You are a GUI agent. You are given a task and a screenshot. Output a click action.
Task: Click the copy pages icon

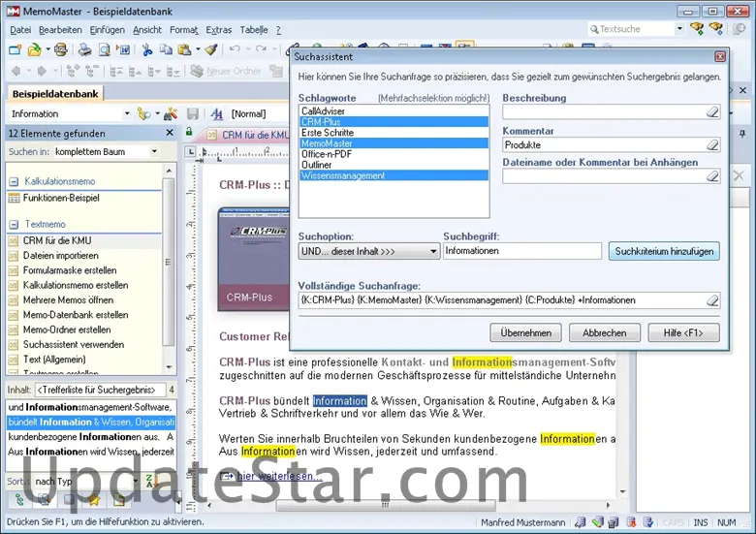(166, 49)
